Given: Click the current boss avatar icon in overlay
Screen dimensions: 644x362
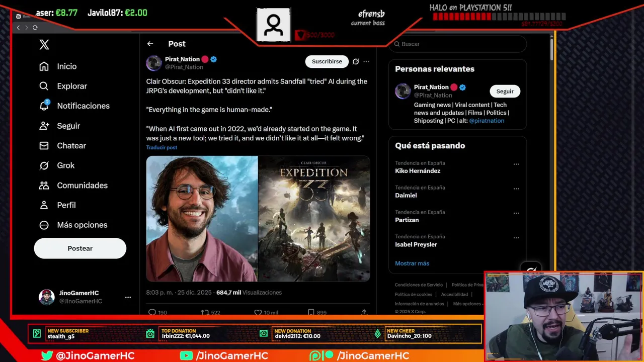Looking at the screenshot, I should click(273, 25).
